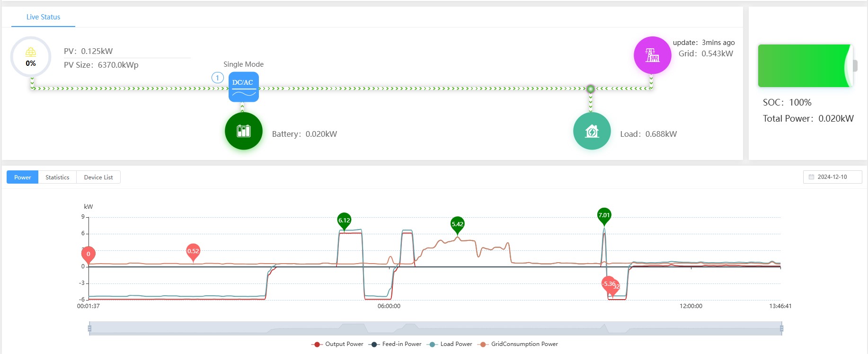Select the Power tab

[22, 177]
